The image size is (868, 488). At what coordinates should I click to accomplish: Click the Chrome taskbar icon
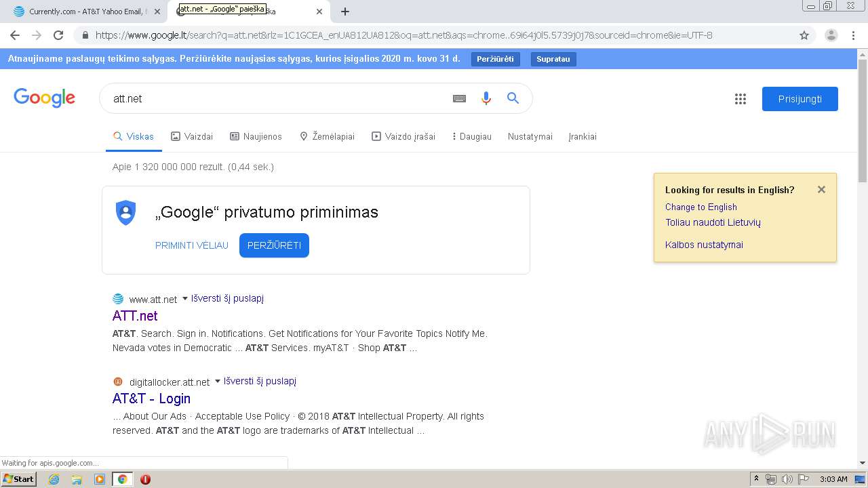(x=122, y=479)
